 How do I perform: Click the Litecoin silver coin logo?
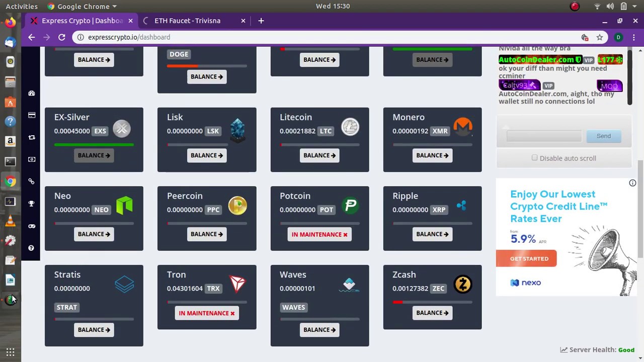[x=350, y=127]
